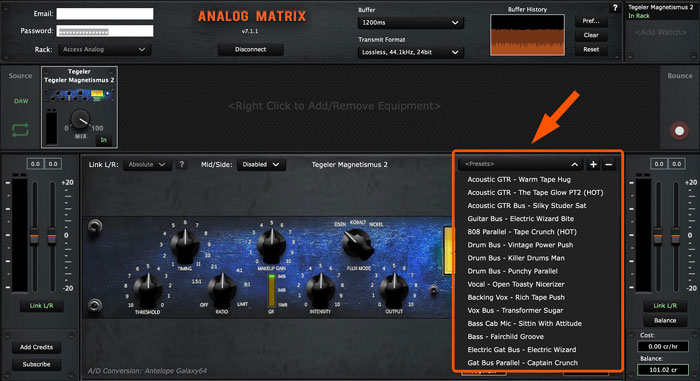Select preset Vox Bus - Transformer Sugar
This screenshot has height=381, width=700.
click(515, 310)
